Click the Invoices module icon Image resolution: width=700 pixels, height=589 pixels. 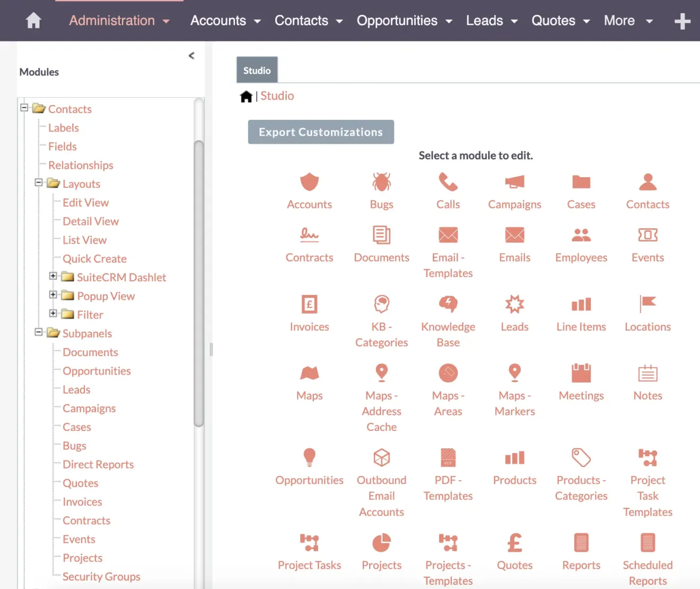(x=309, y=305)
